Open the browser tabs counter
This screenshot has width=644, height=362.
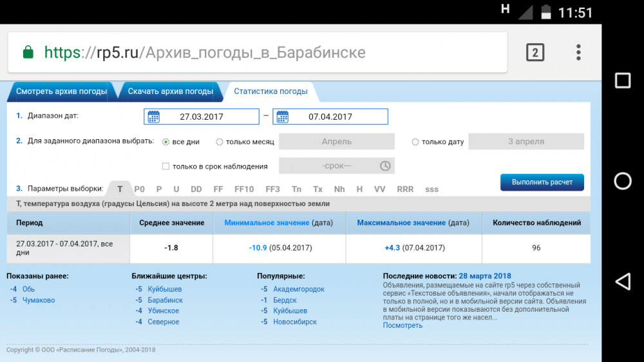[535, 52]
